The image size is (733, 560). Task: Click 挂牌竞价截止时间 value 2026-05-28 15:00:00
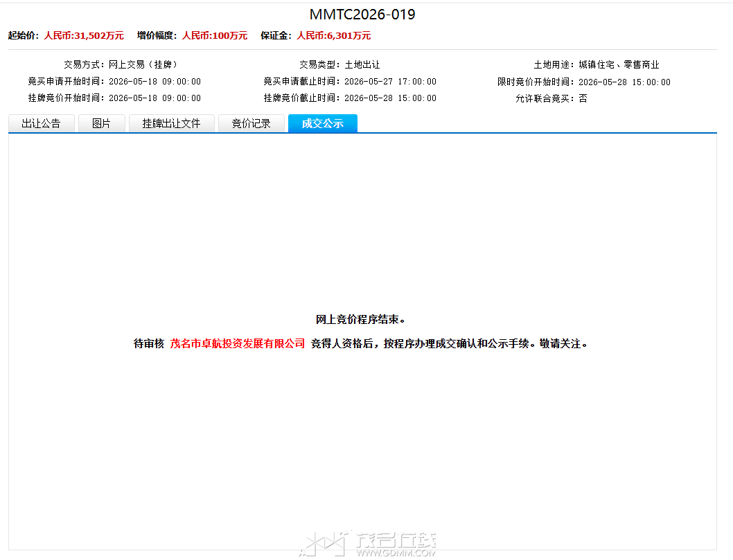[x=390, y=98]
